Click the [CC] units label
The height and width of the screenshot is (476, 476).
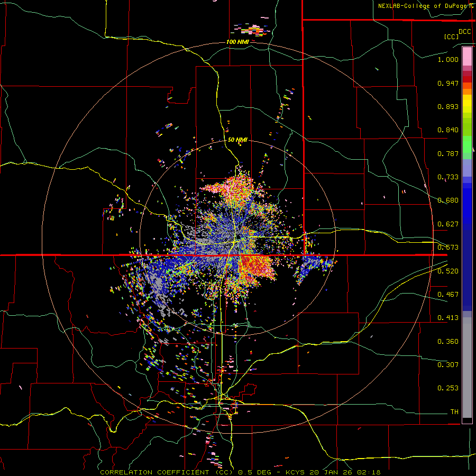pos(452,36)
